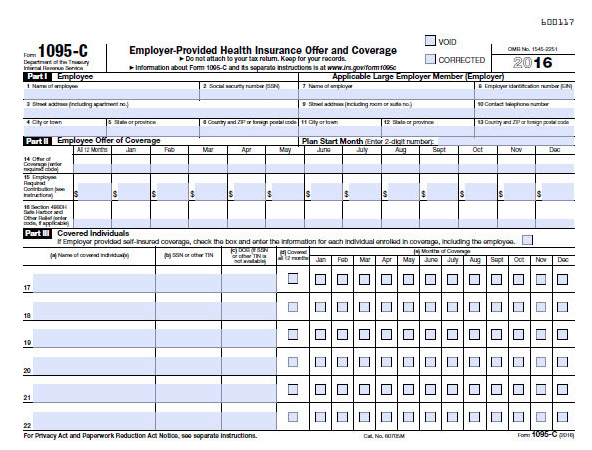The width and height of the screenshot is (592, 450).
Task: Click line 19 covered individual name field
Action: (x=94, y=338)
